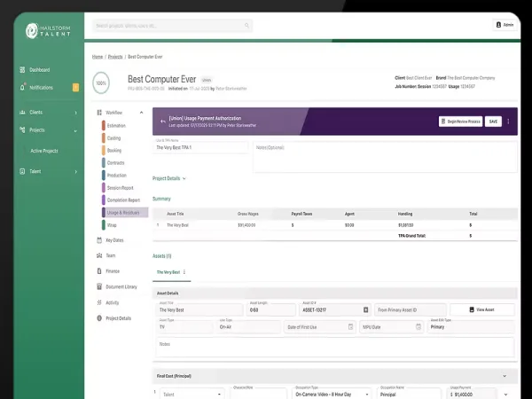This screenshot has height=399, width=532.
Task: Open the three-dot menu beside SAVE
Action: click(x=508, y=121)
